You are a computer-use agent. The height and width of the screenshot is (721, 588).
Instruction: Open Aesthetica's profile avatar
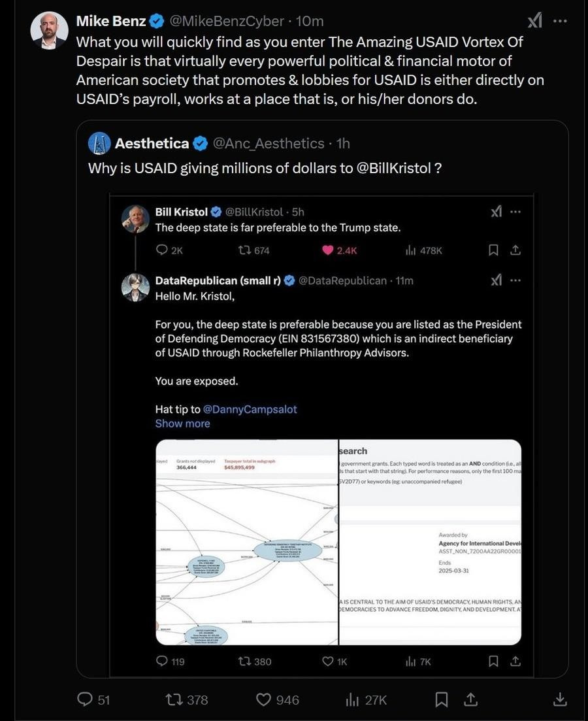pos(99,143)
